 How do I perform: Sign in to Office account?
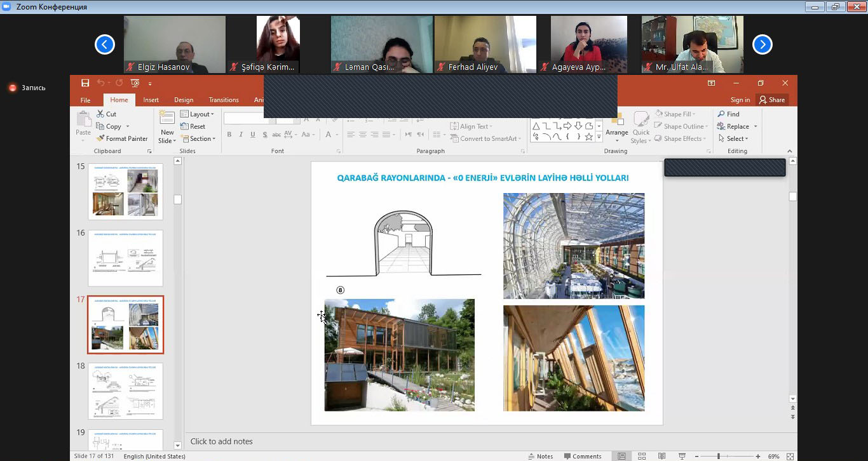tap(740, 100)
